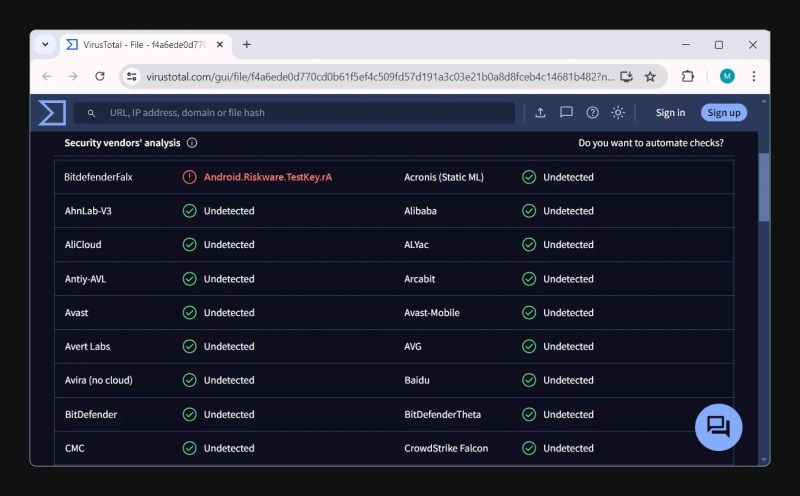Click the green check icon for CrowdStrike Falcon
The height and width of the screenshot is (496, 800).
click(529, 448)
